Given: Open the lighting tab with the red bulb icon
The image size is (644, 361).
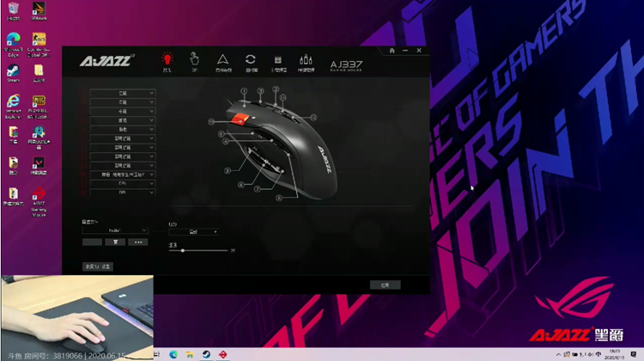Looking at the screenshot, I should point(167,62).
